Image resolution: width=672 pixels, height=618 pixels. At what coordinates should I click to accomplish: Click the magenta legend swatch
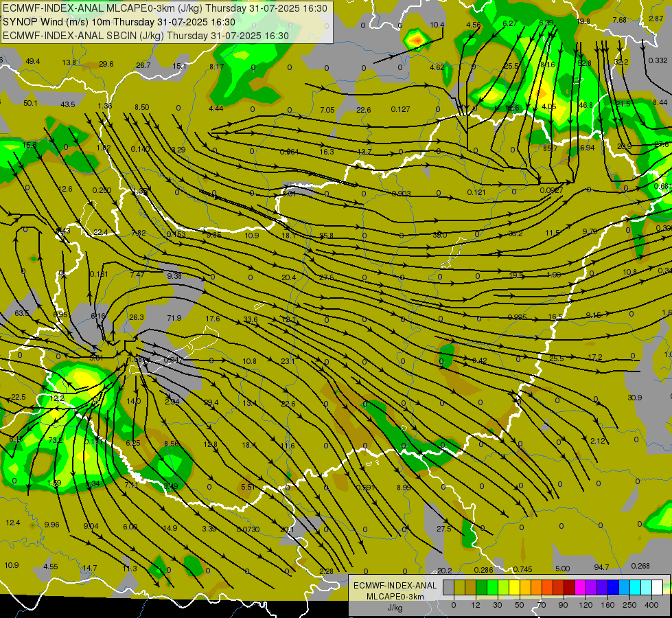pos(580,587)
